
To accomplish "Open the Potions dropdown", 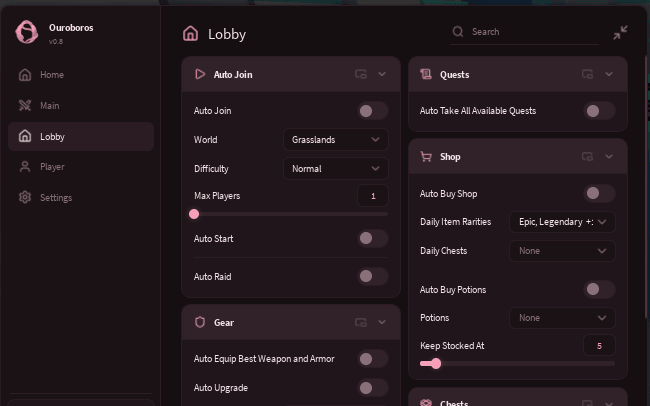I will pyautogui.click(x=562, y=318).
